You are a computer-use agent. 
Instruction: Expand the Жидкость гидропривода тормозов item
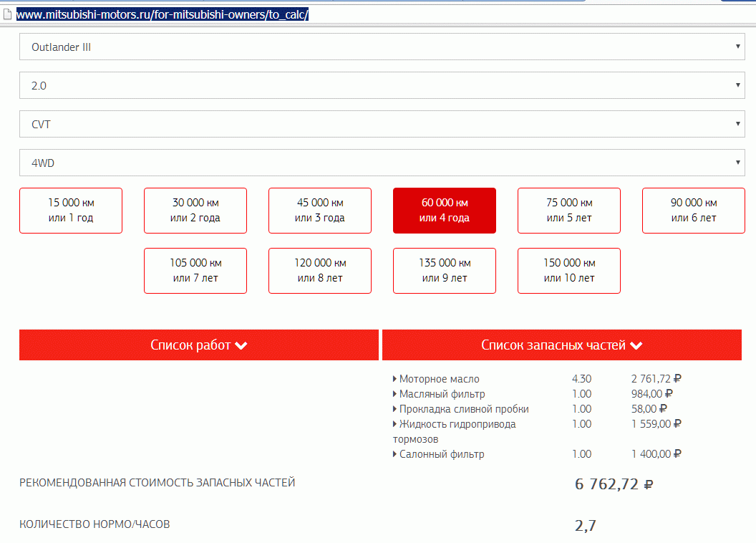tap(454, 431)
